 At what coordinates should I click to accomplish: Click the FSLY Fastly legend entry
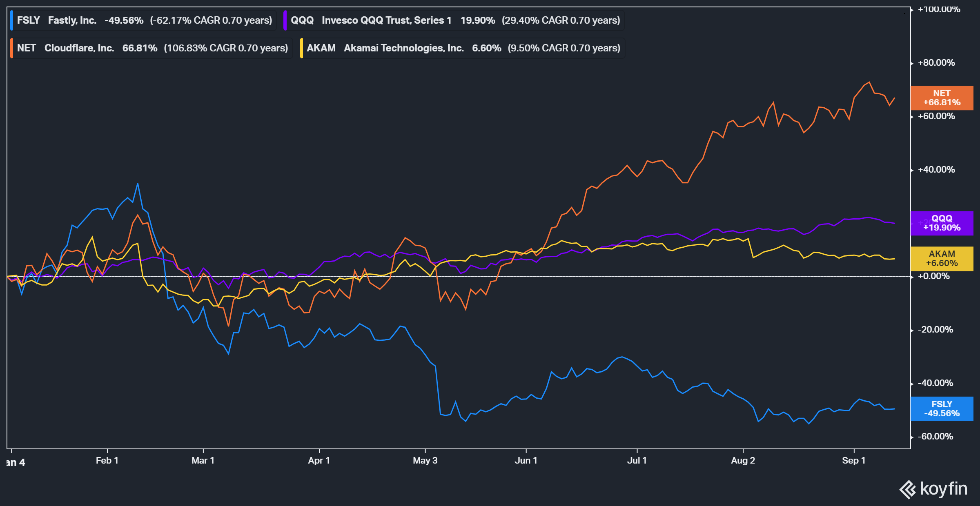click(143, 20)
